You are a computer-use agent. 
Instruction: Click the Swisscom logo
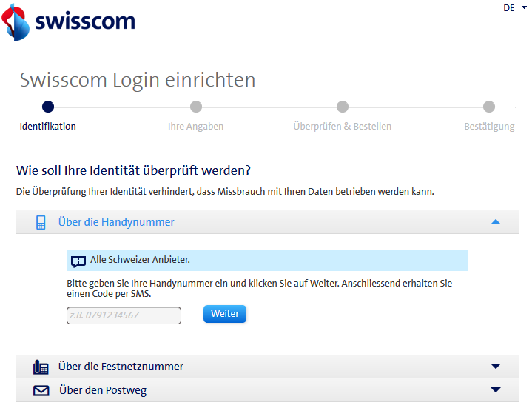[70, 21]
